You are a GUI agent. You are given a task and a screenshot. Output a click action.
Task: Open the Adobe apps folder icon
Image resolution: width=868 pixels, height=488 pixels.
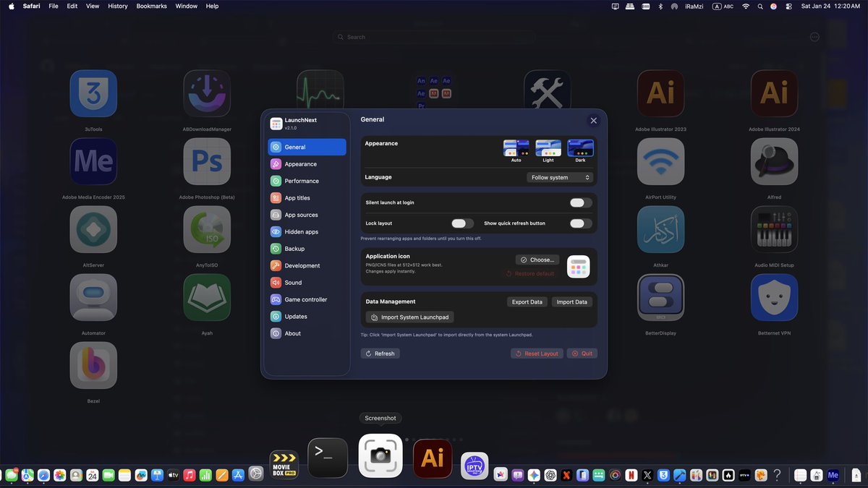click(x=433, y=93)
